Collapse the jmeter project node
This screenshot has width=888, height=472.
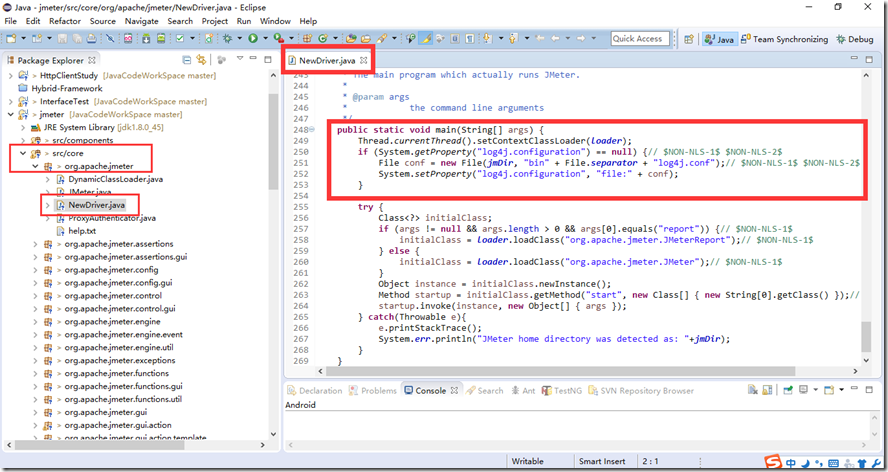11,114
